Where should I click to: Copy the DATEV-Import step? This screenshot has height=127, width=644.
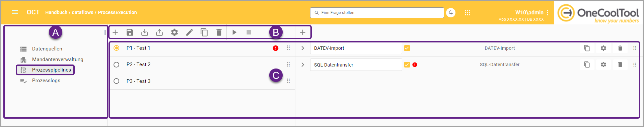point(587,48)
